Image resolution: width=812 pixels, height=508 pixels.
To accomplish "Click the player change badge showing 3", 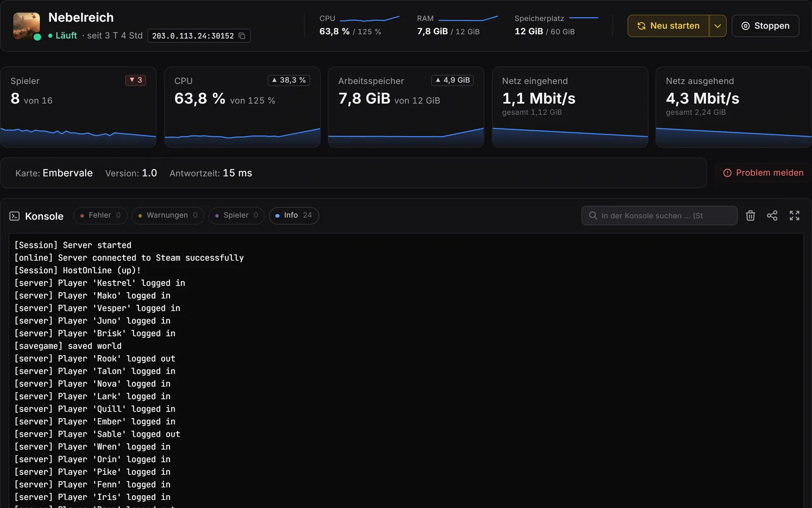I will pyautogui.click(x=136, y=80).
